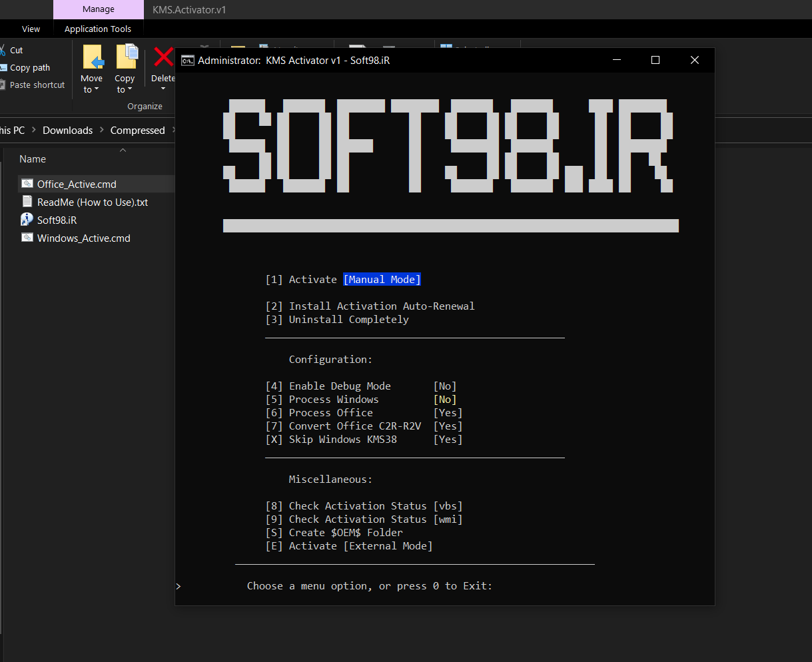Click the [Yes] value for Convert Office C2R-R2V
This screenshot has height=662, width=812.
coord(448,426)
